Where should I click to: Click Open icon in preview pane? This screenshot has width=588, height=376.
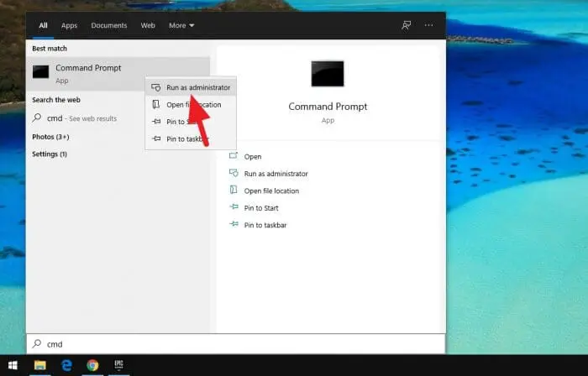click(234, 156)
